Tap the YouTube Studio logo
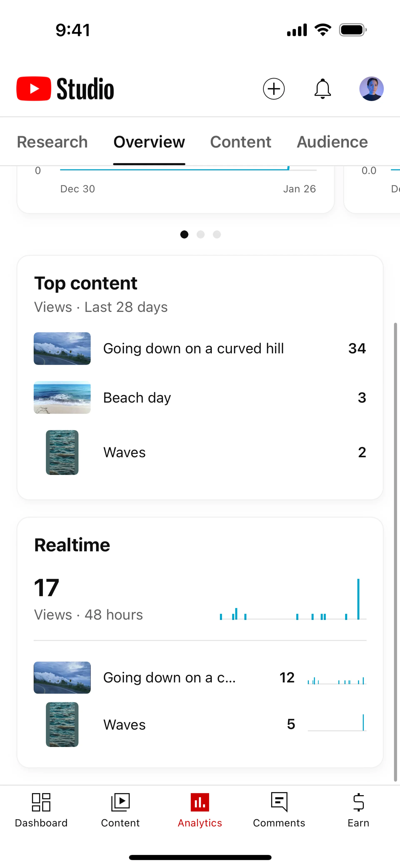 (x=65, y=89)
